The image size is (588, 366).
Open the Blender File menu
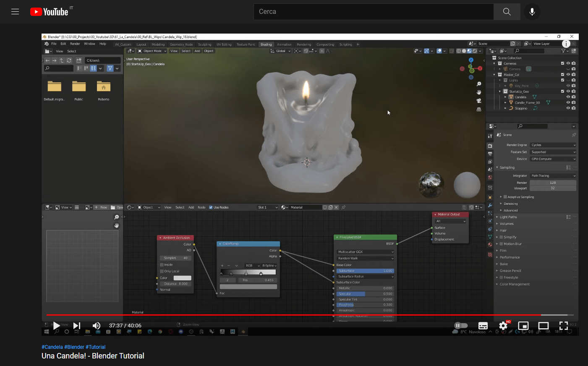(x=54, y=44)
